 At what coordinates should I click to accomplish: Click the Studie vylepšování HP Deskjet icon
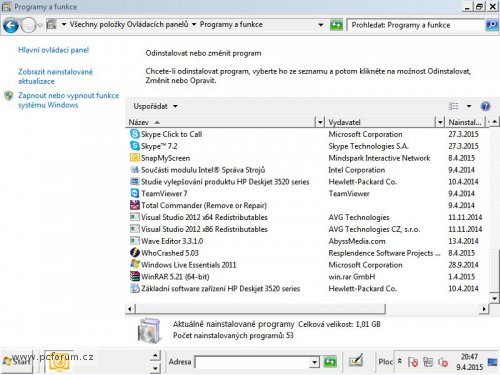pyautogui.click(x=134, y=181)
